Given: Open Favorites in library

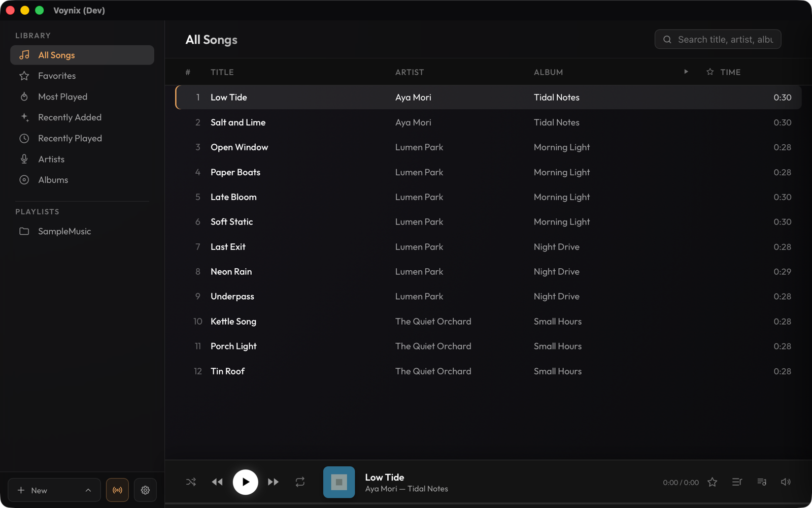Looking at the screenshot, I should tap(82, 76).
